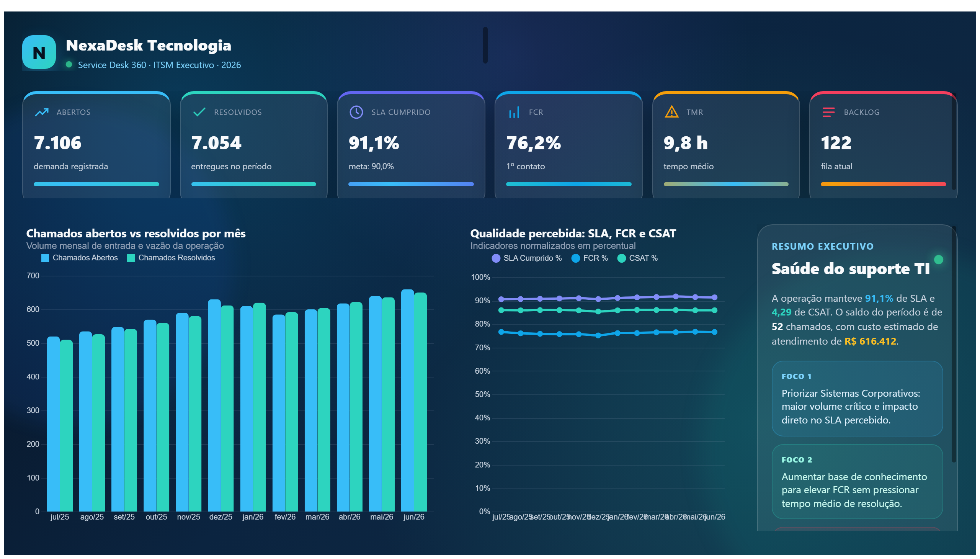Click the 7.106 Abertos value

point(57,143)
